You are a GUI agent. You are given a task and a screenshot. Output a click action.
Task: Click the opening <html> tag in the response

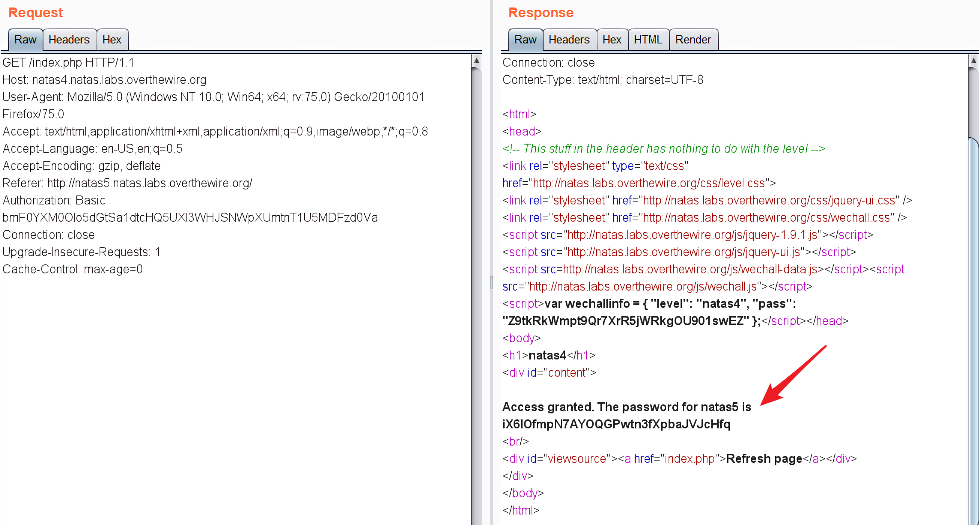click(x=519, y=114)
